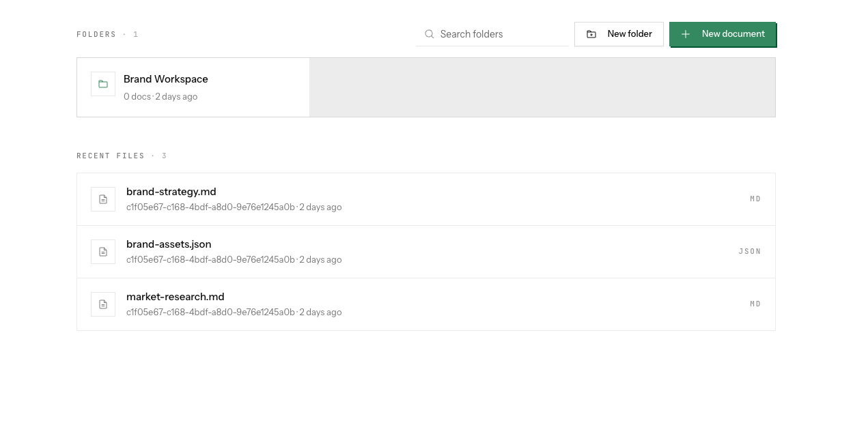868x436 pixels.
Task: Click the gray empty area beside Brand Workspace
Action: (542, 87)
